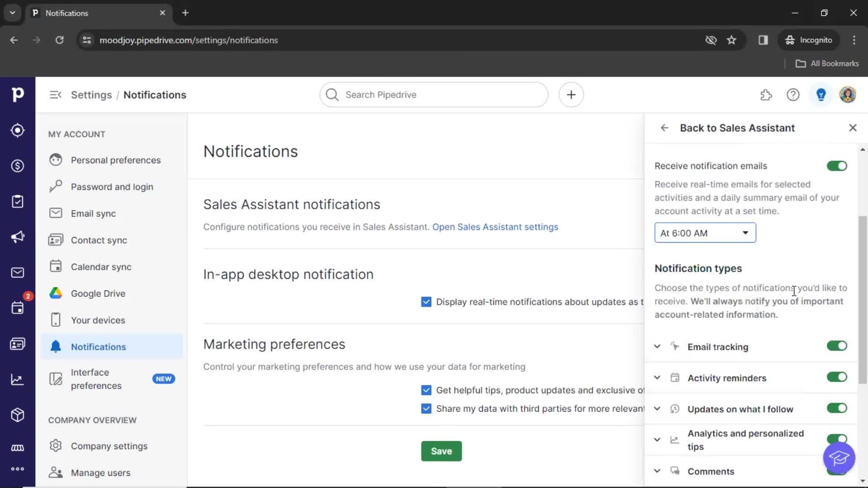Open the At 6:00 AM time dropdown

pyautogui.click(x=705, y=233)
